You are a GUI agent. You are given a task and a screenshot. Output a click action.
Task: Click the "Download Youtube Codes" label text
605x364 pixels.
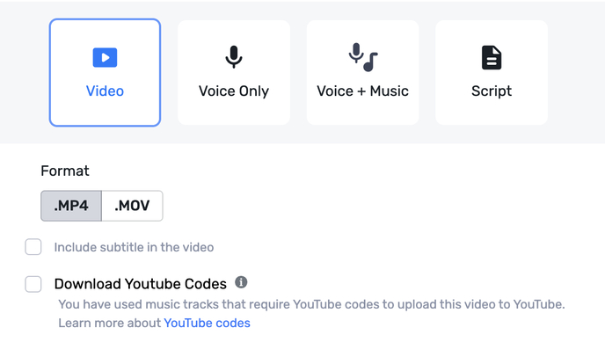tap(141, 284)
